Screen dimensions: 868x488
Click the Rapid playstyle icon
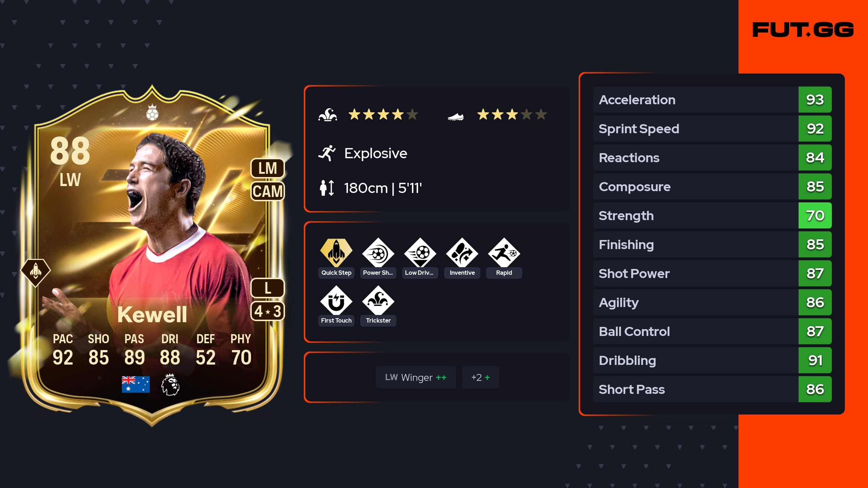point(504,253)
